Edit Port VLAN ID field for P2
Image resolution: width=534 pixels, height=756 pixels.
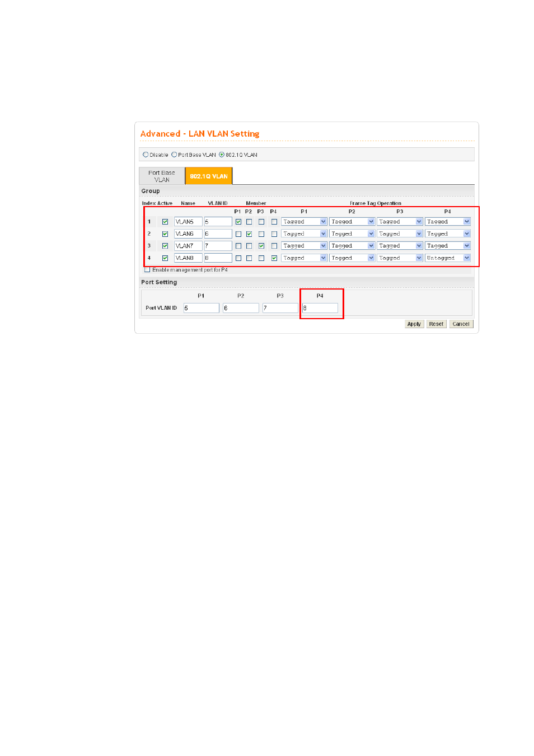(x=241, y=308)
